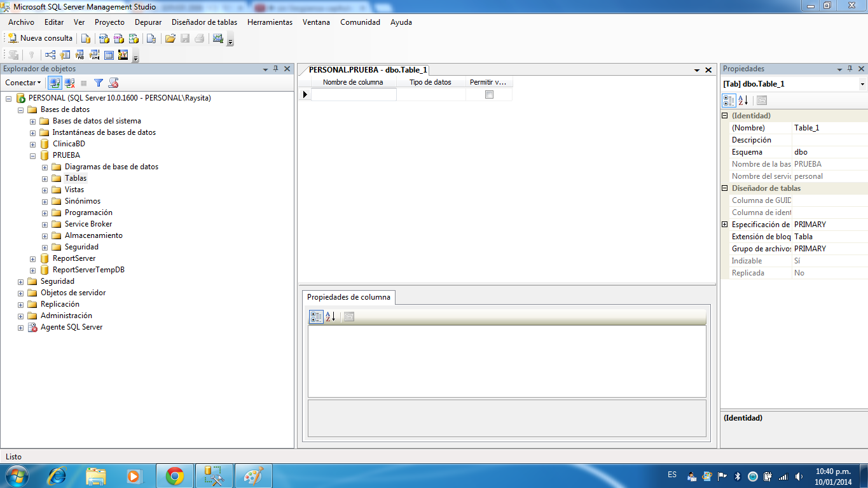This screenshot has height=488, width=868.
Task: Click the Disconnect server icon
Action: [x=68, y=83]
